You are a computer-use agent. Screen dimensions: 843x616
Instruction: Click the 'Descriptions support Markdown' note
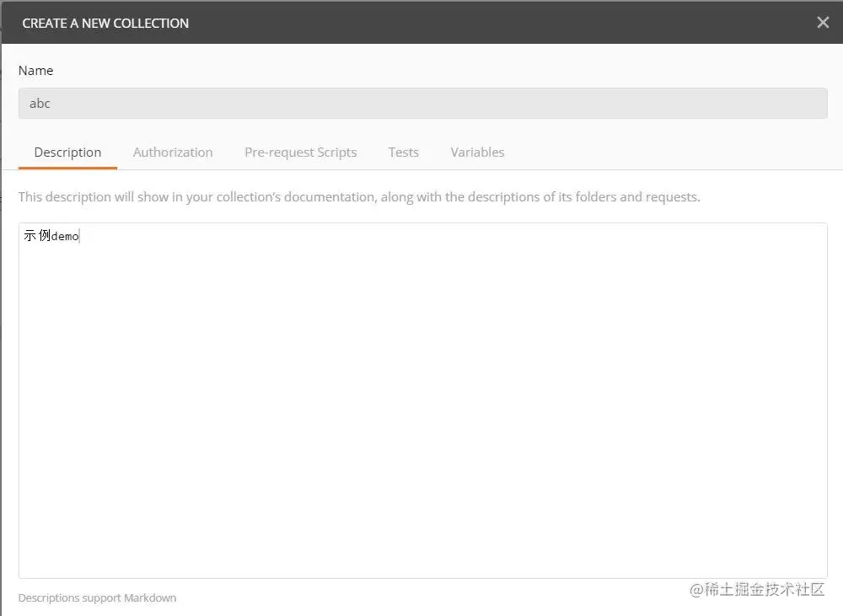97,597
